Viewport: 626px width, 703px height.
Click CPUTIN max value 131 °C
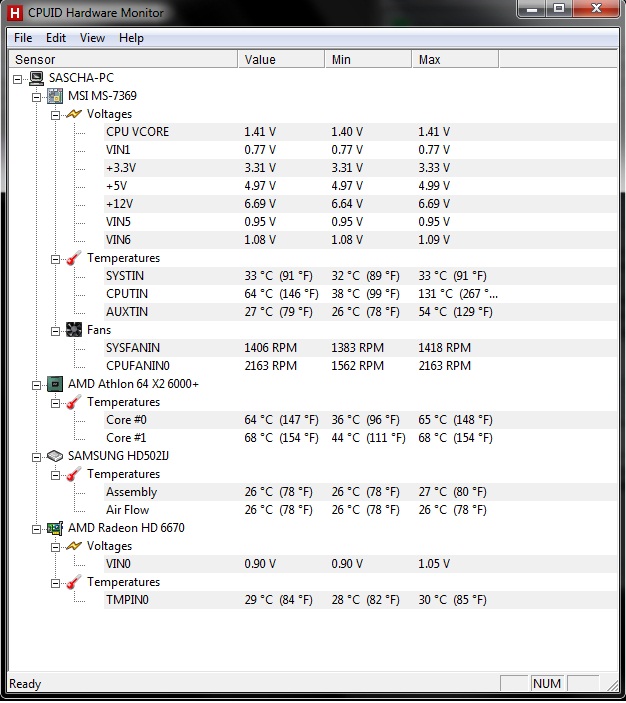pos(458,294)
